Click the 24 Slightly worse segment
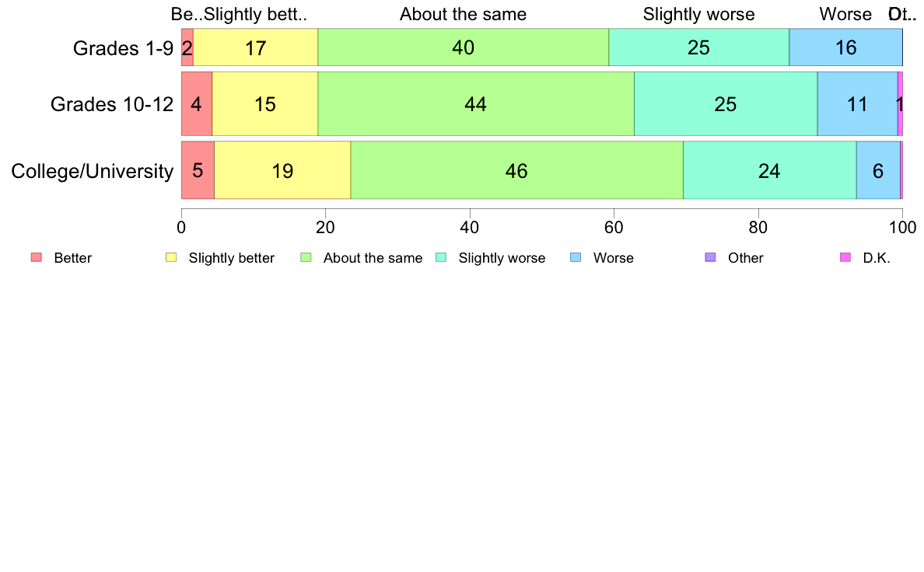The width and height of the screenshot is (924, 572). (769, 170)
